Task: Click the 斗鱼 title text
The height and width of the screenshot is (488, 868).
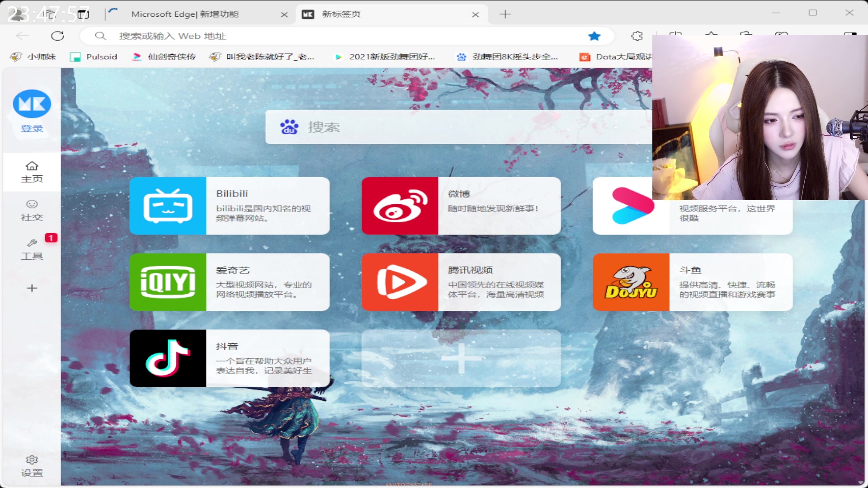Action: point(690,270)
